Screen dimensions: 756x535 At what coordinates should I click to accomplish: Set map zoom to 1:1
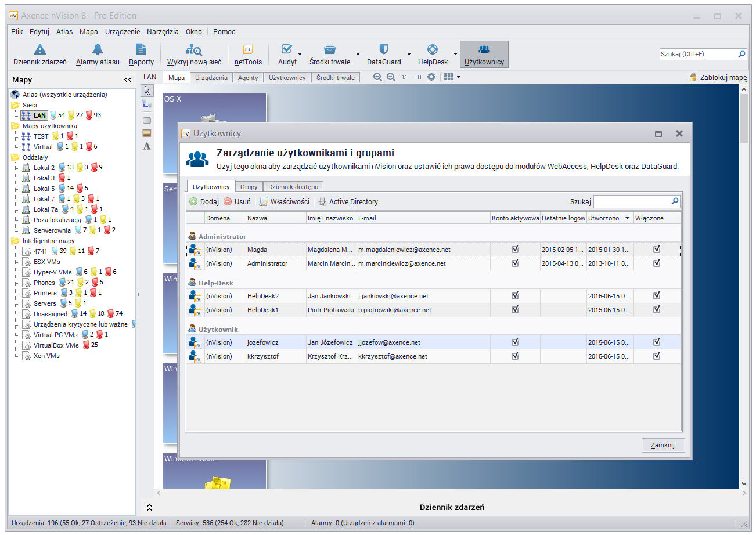[x=405, y=77]
